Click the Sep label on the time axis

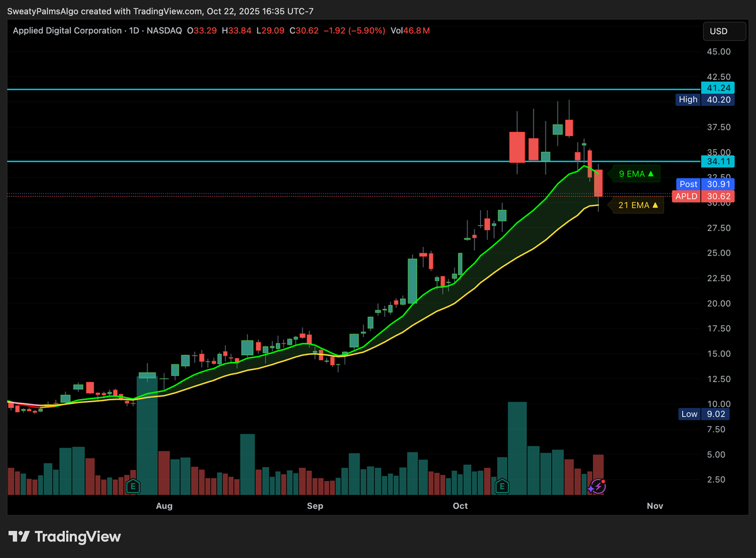pos(315,506)
